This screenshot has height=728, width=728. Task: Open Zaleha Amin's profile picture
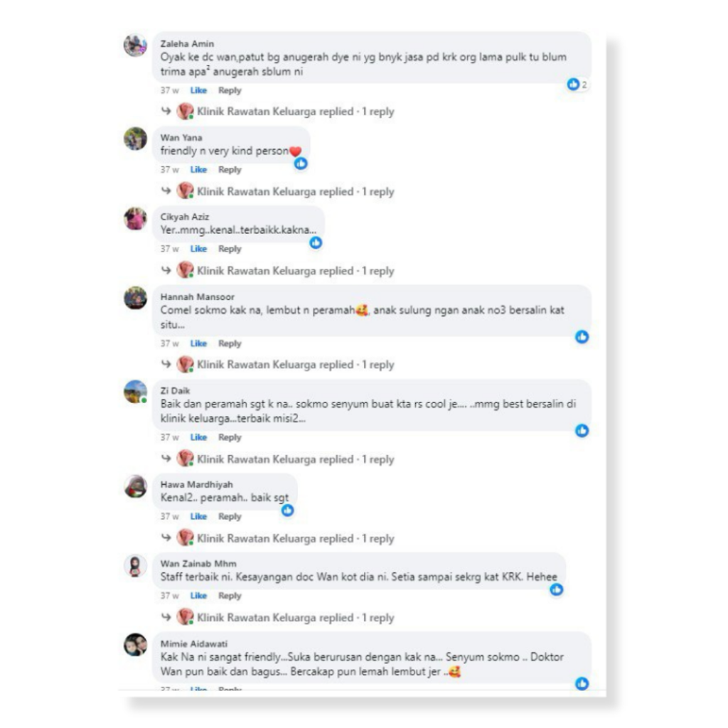tap(135, 45)
